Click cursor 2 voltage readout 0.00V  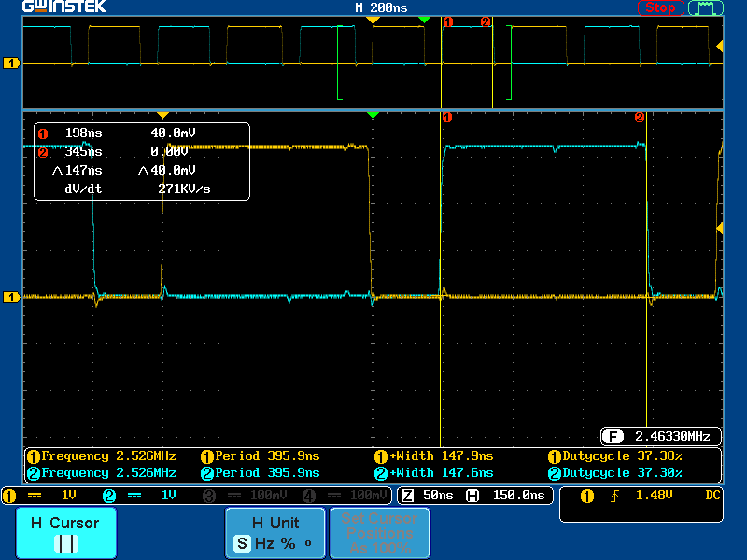(169, 152)
